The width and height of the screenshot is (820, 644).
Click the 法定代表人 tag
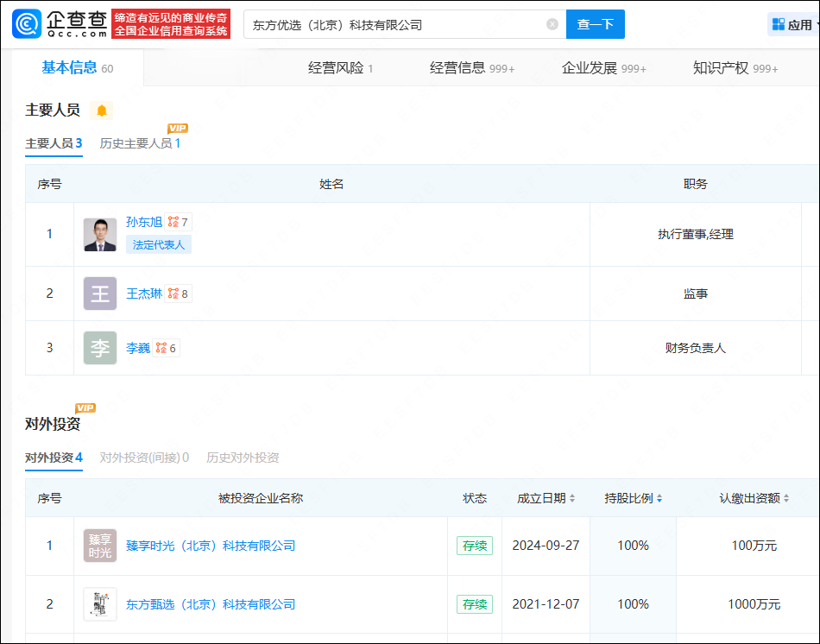(159, 245)
